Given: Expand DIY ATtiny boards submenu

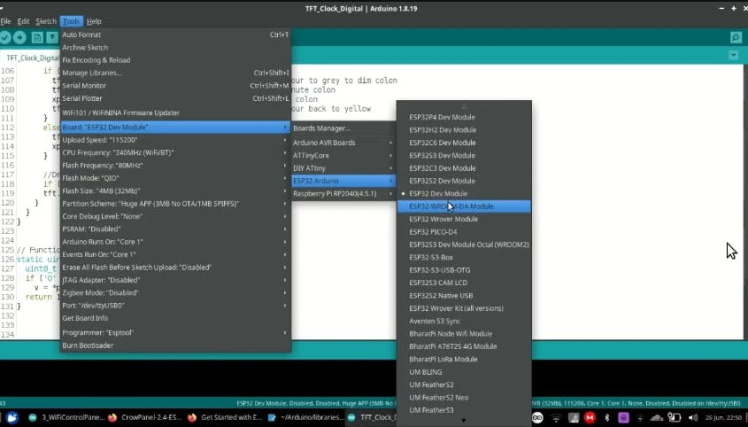Looking at the screenshot, I should 343,168.
